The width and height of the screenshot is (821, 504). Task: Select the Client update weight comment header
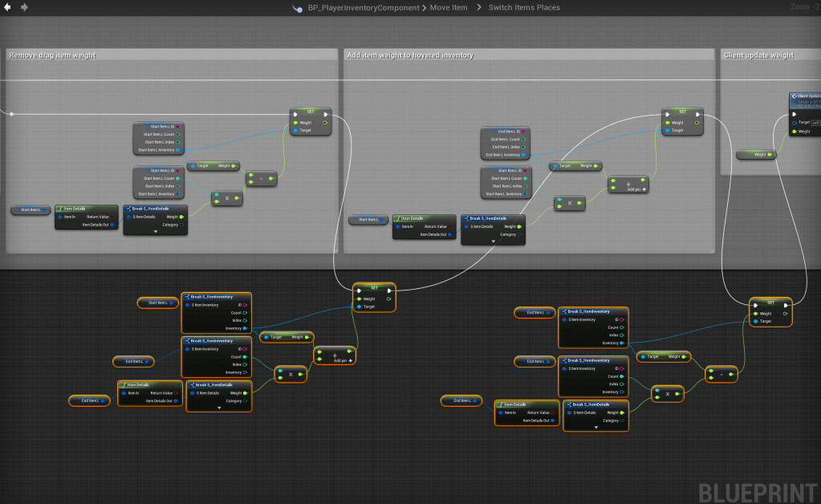(x=758, y=55)
